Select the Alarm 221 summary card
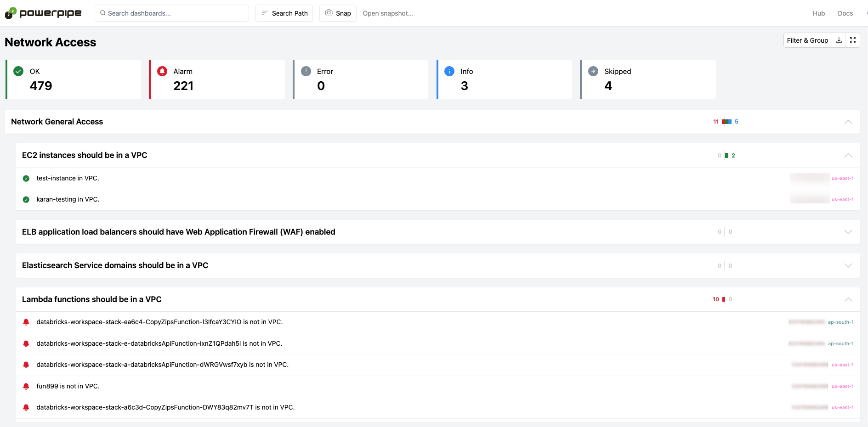This screenshot has width=868, height=427. (x=217, y=79)
